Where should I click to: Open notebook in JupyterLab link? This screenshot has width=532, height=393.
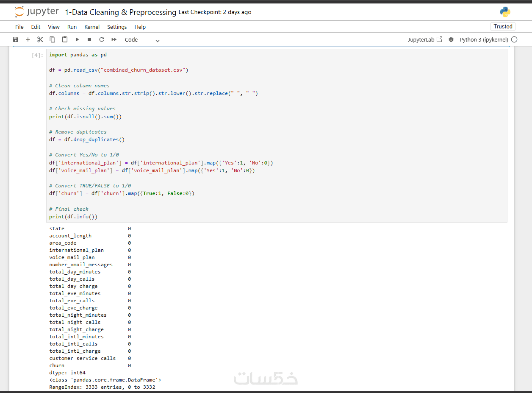click(425, 39)
